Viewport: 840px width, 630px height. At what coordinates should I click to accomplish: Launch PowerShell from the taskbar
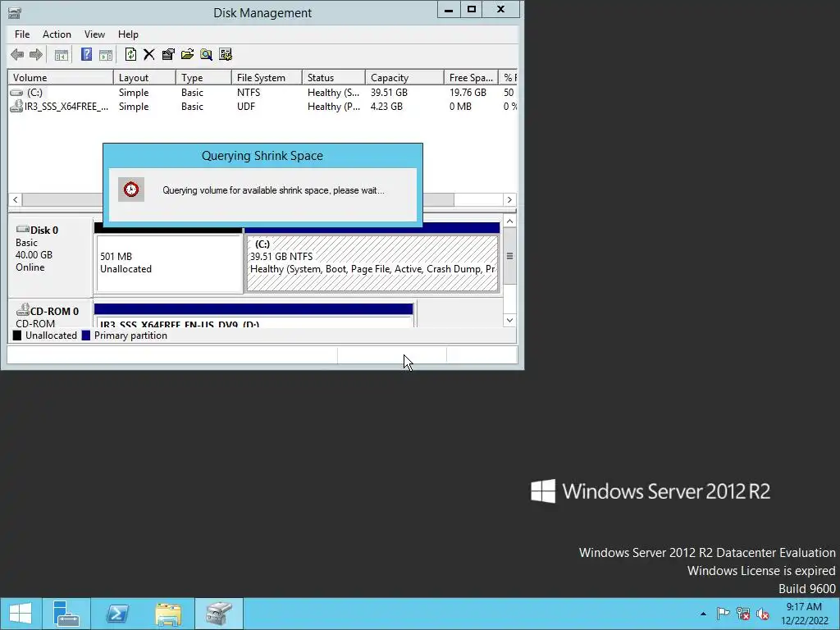tap(117, 614)
